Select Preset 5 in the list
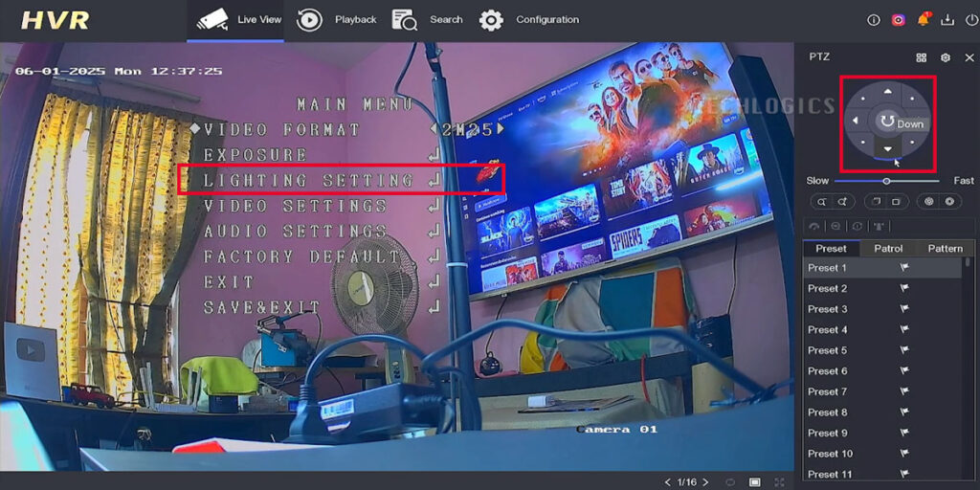This screenshot has width=980, height=490. [x=828, y=350]
